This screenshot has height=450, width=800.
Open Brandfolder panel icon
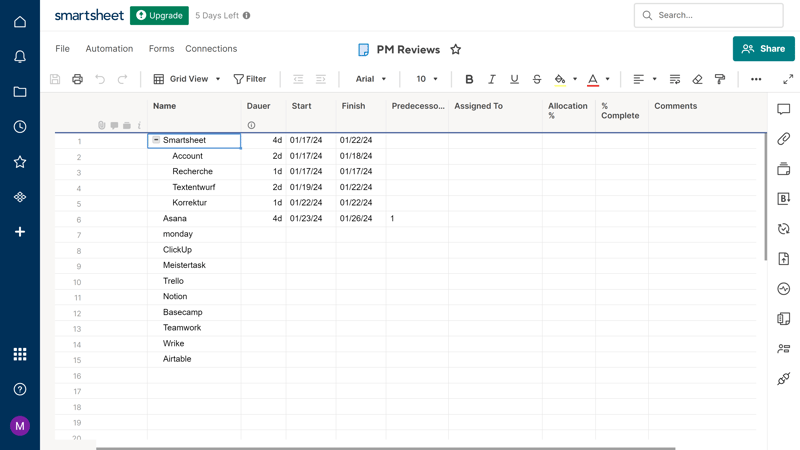click(x=784, y=198)
